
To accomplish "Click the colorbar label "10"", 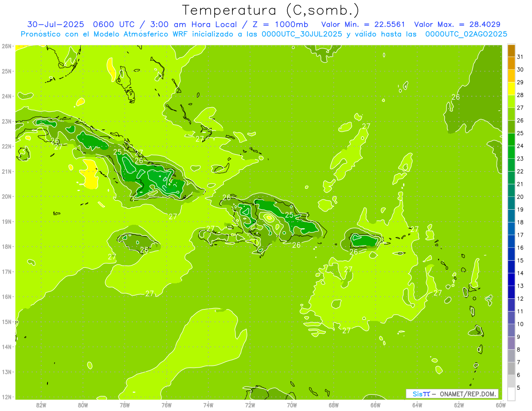I will click(x=520, y=324).
